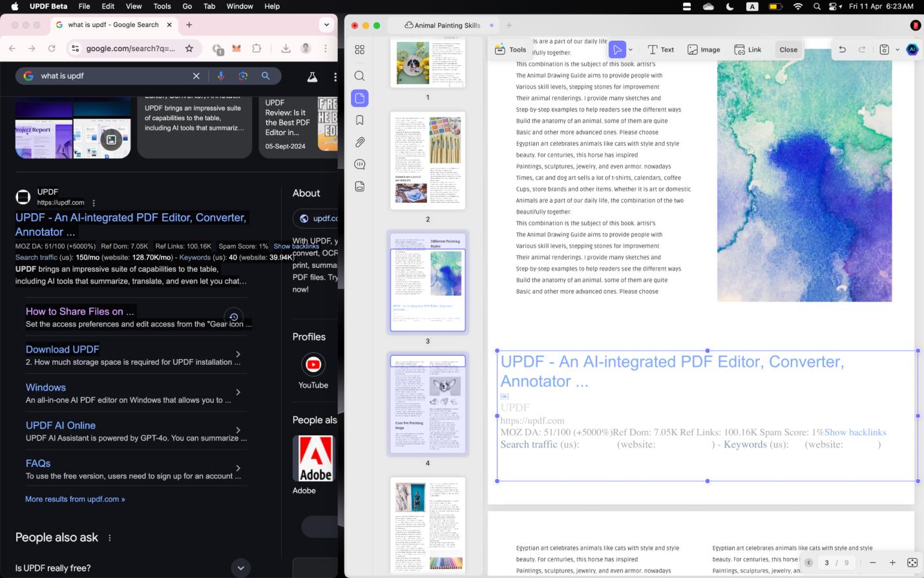Open the Edit menu in the macOS menu bar
The width and height of the screenshot is (924, 578).
pyautogui.click(x=108, y=6)
